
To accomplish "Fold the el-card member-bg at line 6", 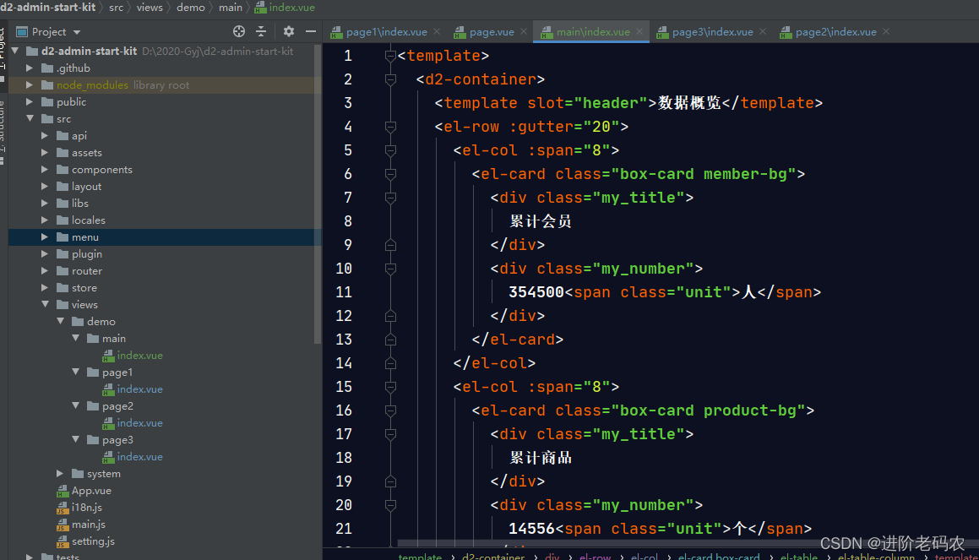I will coord(390,174).
